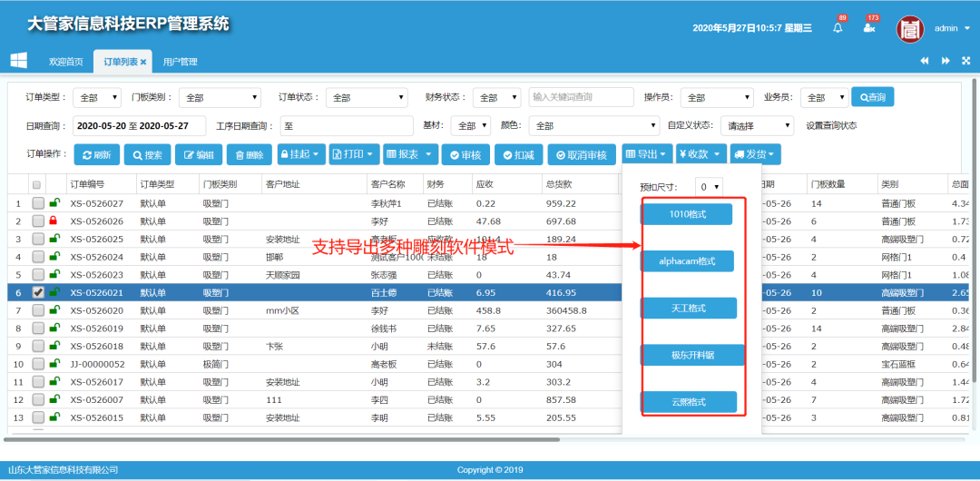Click the tab scroll-left double arrow icon
This screenshot has height=481, width=980.
click(925, 61)
